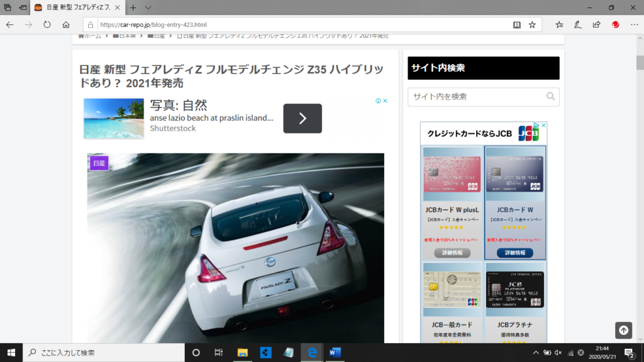Click the address bar URL
The image size is (644, 362).
pos(153,25)
